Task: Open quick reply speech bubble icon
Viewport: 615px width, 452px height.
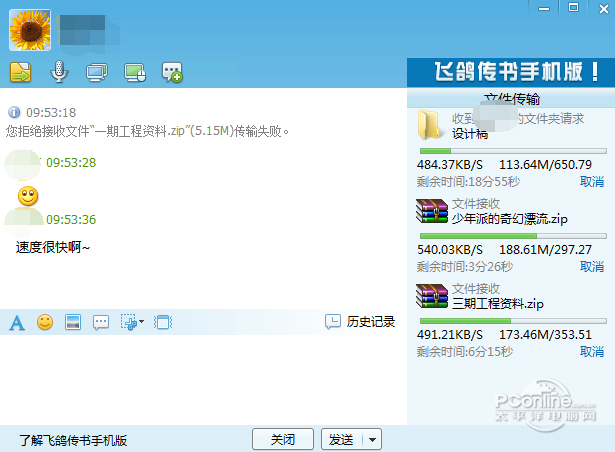Action: (101, 323)
